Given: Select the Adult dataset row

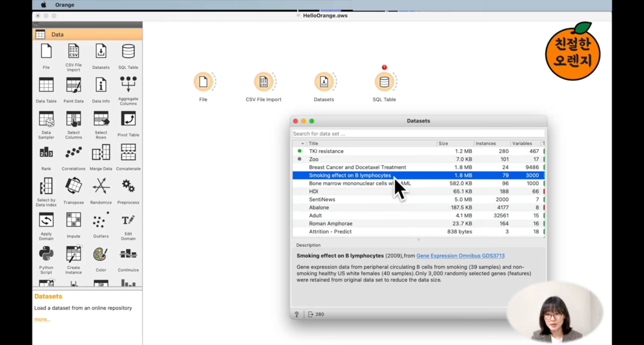Looking at the screenshot, I should [x=418, y=215].
